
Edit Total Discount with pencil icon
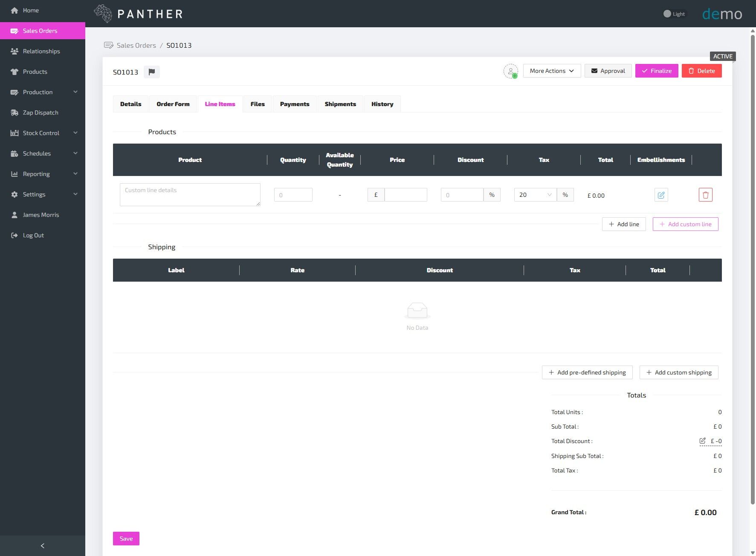[x=702, y=441]
